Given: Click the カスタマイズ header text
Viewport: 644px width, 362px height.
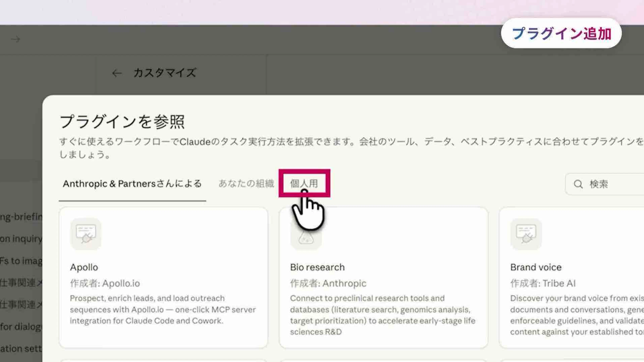Looking at the screenshot, I should click(x=165, y=73).
